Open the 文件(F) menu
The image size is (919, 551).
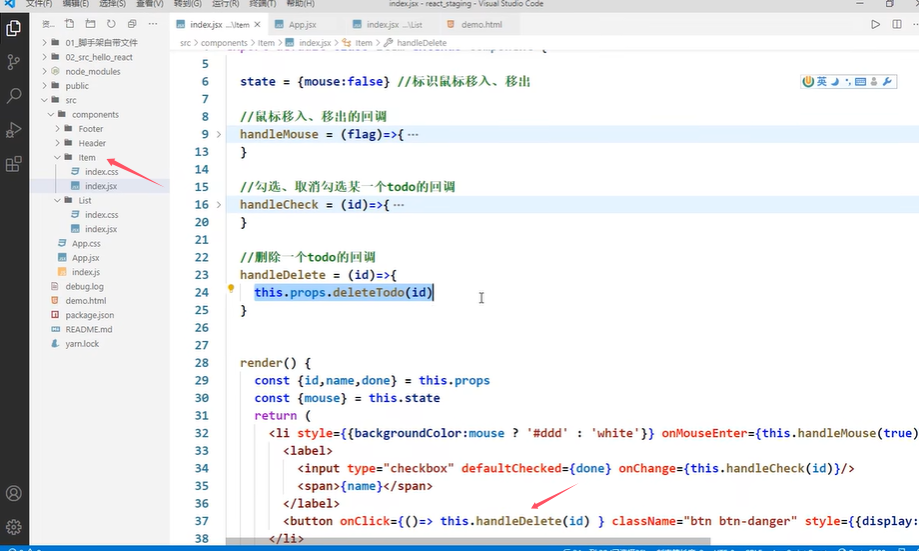pyautogui.click(x=39, y=4)
